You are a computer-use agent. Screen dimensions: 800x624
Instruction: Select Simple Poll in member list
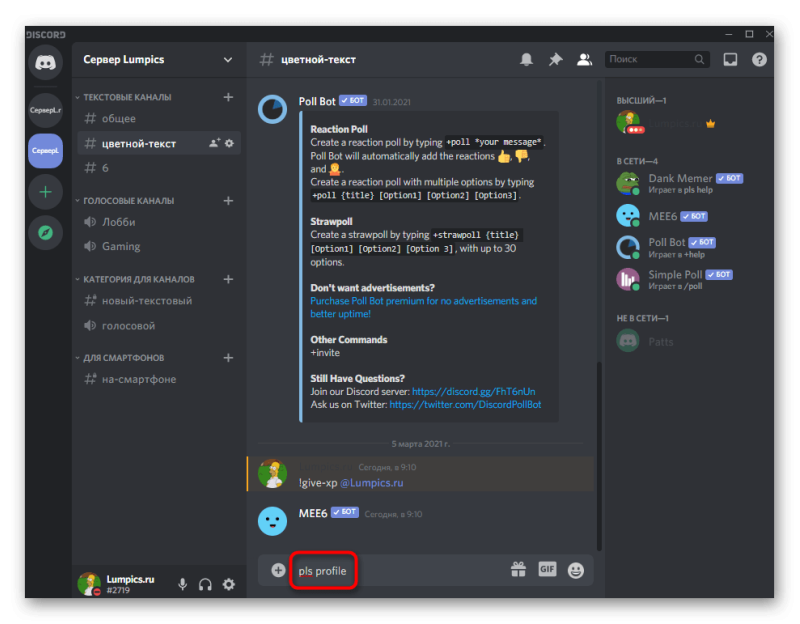coord(687,280)
